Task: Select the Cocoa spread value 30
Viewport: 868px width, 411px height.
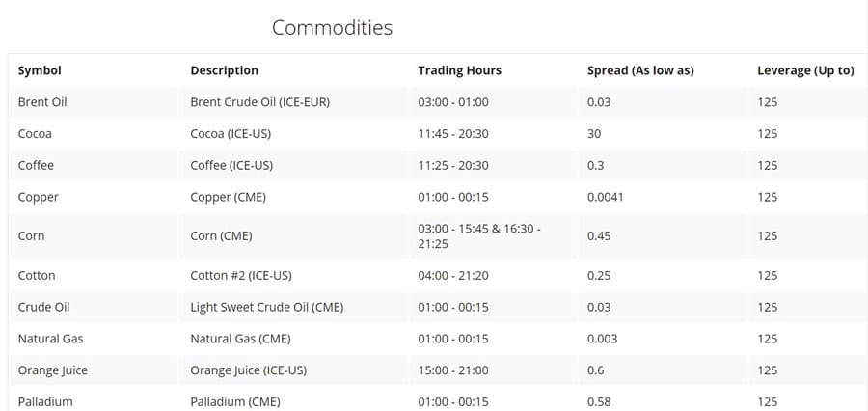Action: click(x=594, y=134)
